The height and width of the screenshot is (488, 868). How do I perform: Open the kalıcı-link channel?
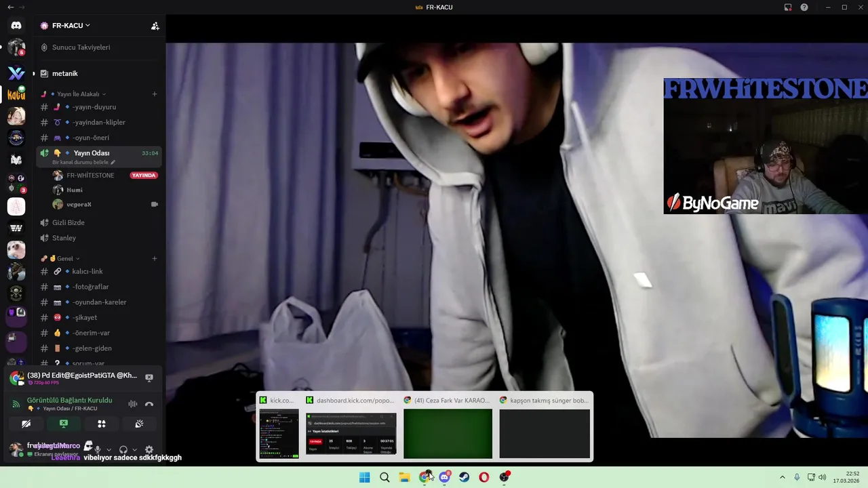coord(99,271)
